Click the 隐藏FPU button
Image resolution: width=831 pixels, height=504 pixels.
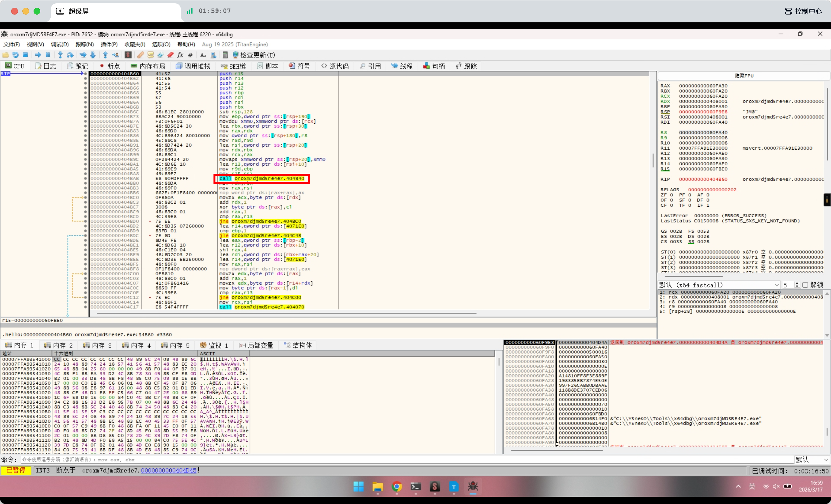coord(744,76)
